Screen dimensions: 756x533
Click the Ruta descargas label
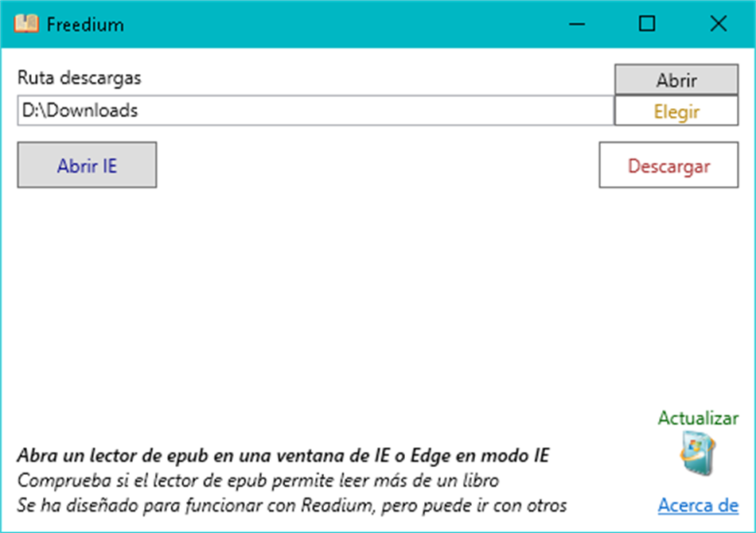click(x=80, y=78)
